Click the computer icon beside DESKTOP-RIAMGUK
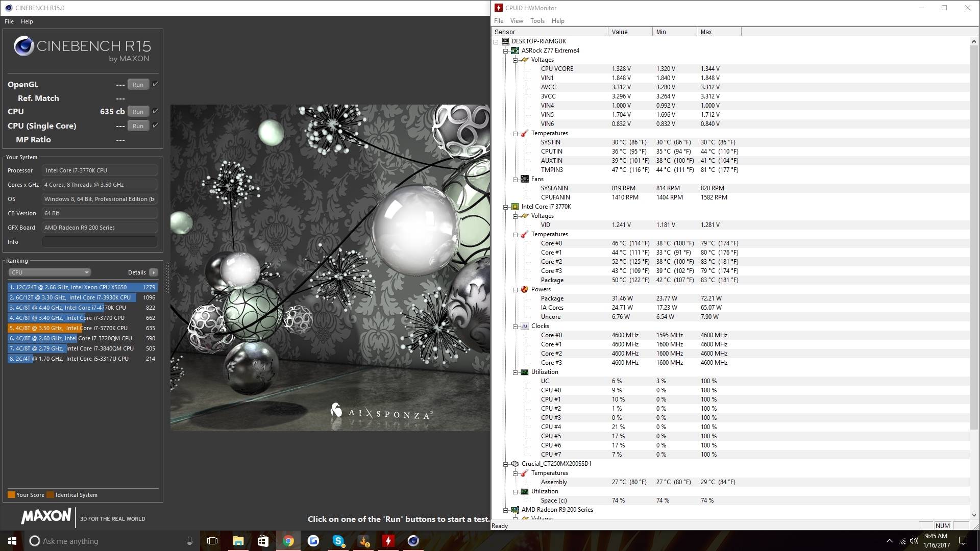980x551 pixels. (x=505, y=41)
